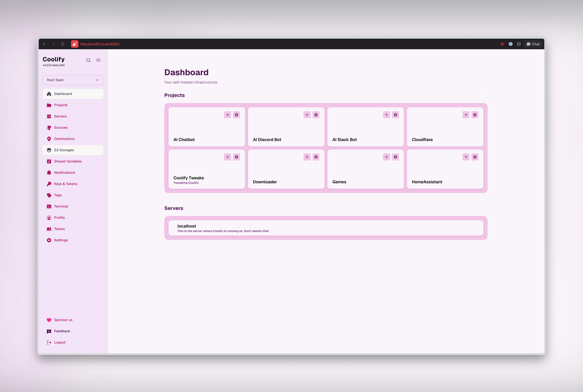Click the plus icon on AI Chatbot card
This screenshot has width=583, height=392.
tap(227, 115)
